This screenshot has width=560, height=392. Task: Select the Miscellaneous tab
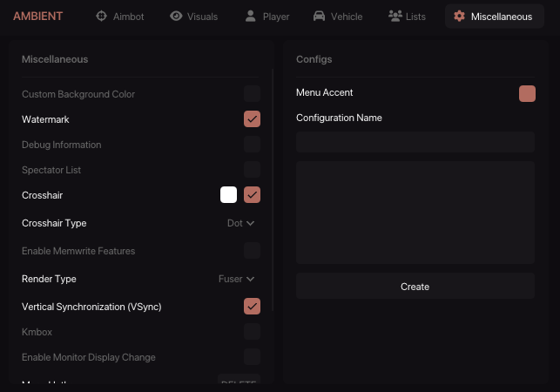493,16
